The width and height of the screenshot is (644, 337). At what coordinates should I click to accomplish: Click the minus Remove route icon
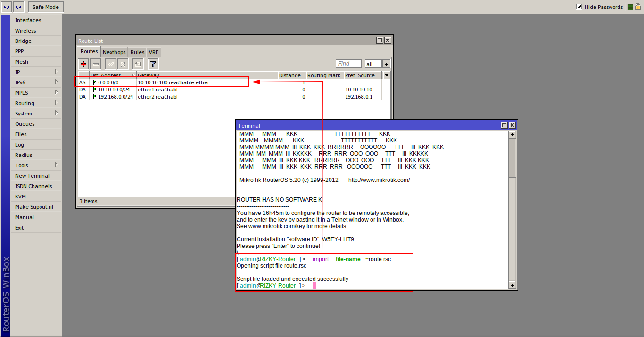tap(95, 64)
